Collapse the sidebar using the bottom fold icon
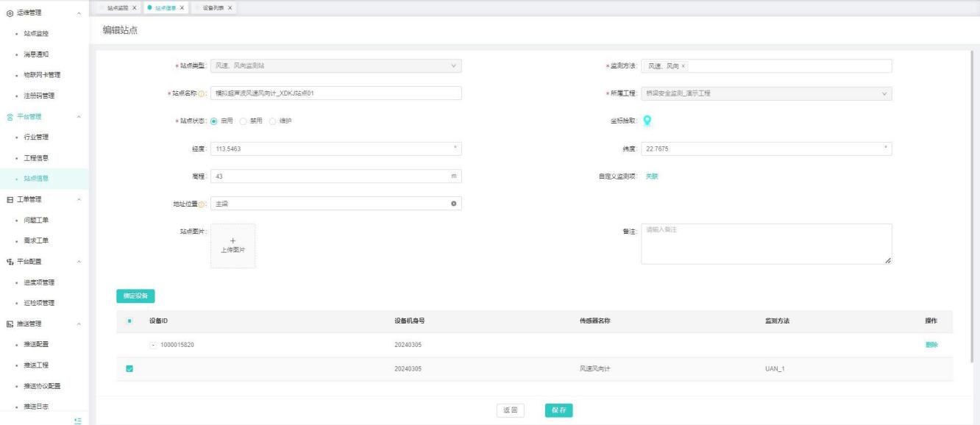Screen dimensions: 980x425 (77, 419)
